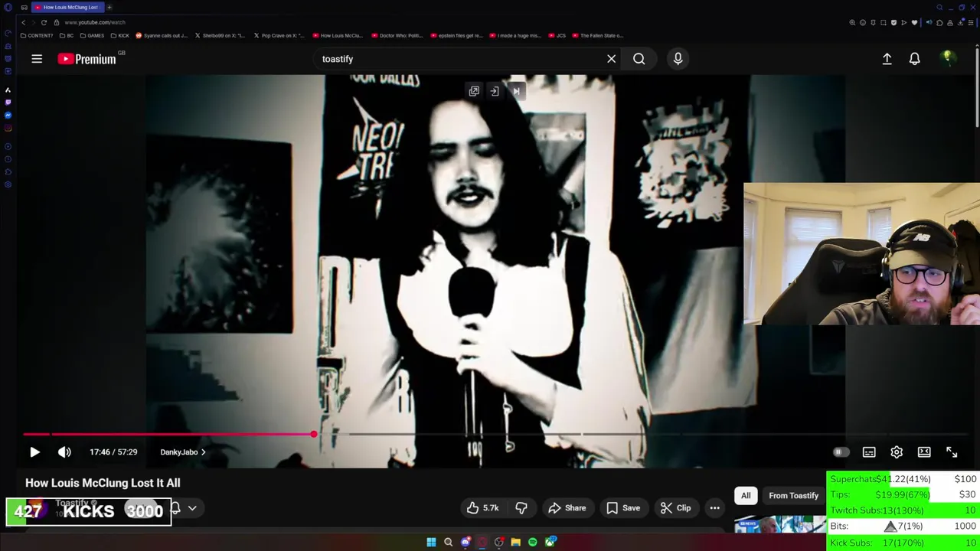Open 'The Fallen State o...' bookmark
The image size is (980, 551).
[x=598, y=35]
